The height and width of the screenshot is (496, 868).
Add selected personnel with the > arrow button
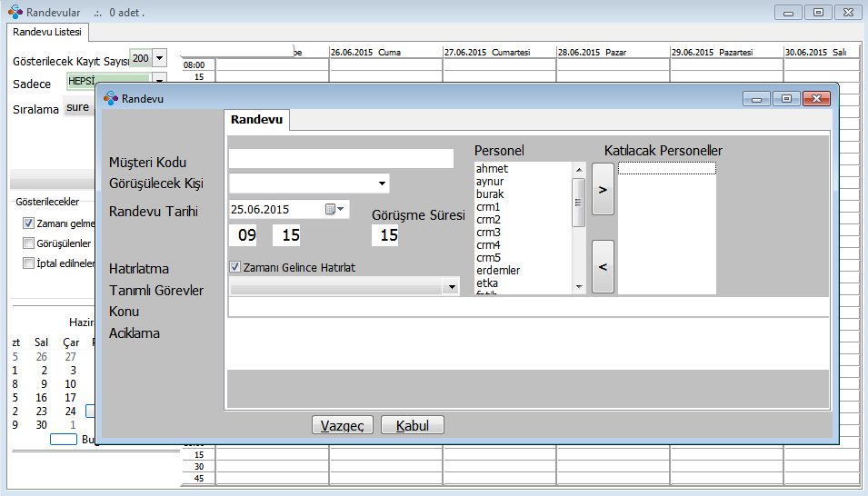[x=603, y=189]
